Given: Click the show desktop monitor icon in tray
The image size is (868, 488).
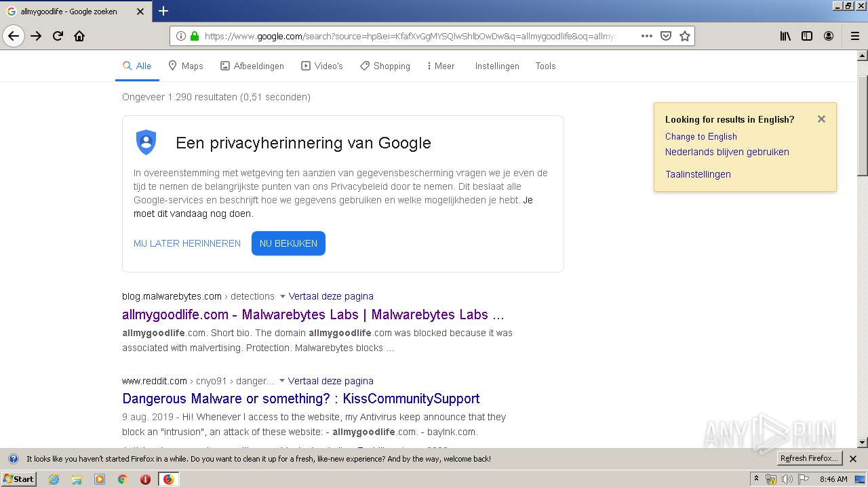Looking at the screenshot, I should (x=861, y=479).
